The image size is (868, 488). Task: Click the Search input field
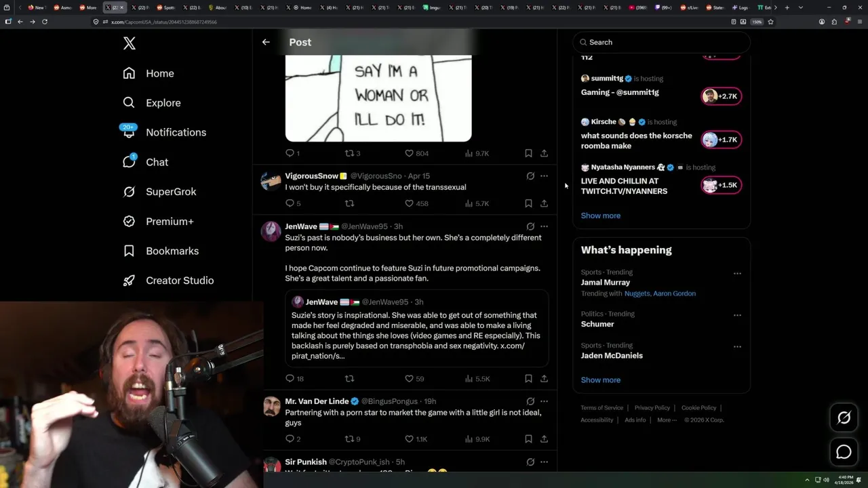click(661, 42)
